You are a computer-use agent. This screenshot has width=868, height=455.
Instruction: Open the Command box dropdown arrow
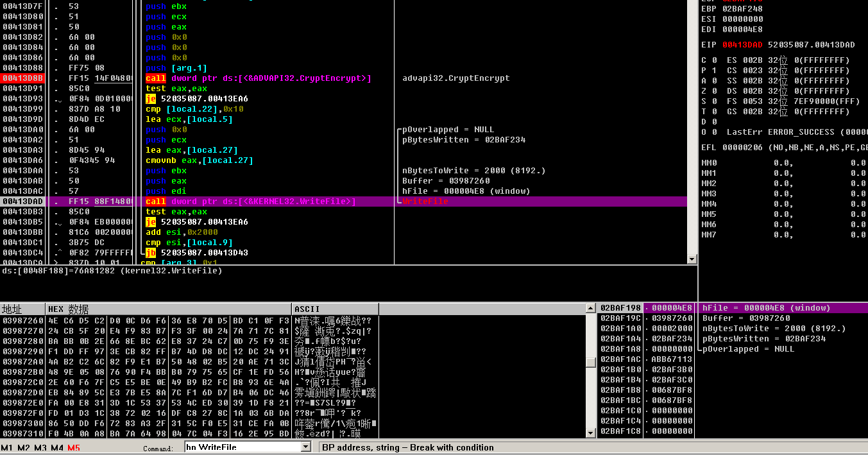(x=305, y=447)
